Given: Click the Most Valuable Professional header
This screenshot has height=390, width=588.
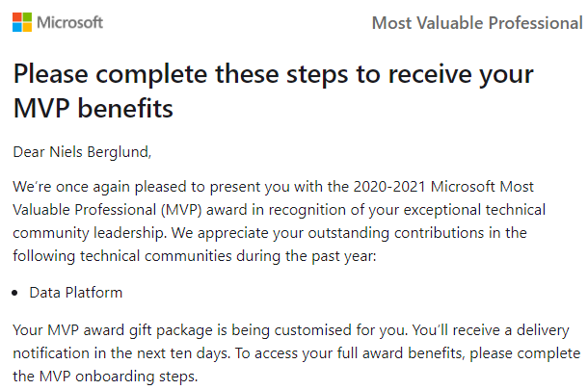Looking at the screenshot, I should (477, 23).
